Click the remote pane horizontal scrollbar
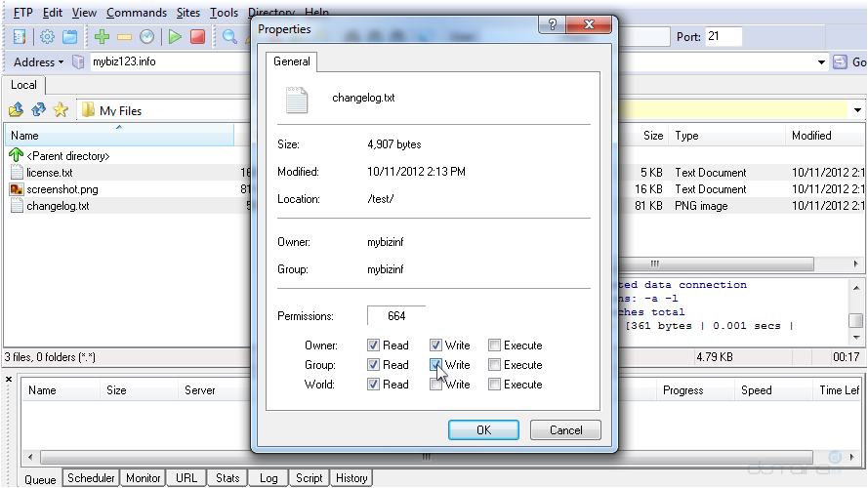 pyautogui.click(x=716, y=264)
